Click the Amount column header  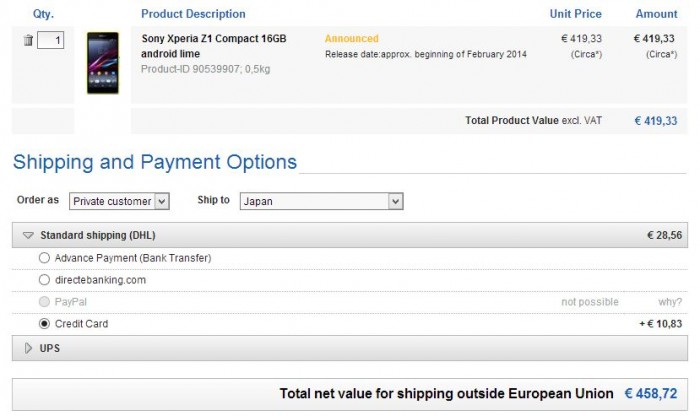coord(656,14)
